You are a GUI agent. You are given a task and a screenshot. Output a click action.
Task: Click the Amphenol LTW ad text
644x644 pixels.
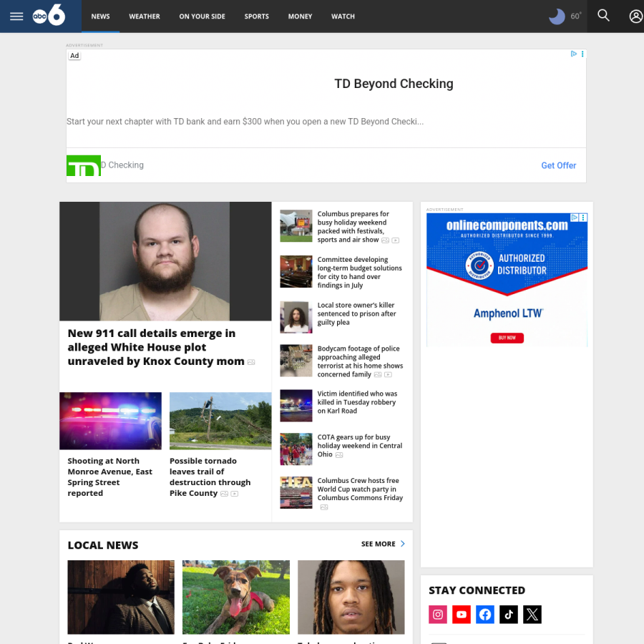coord(508,313)
